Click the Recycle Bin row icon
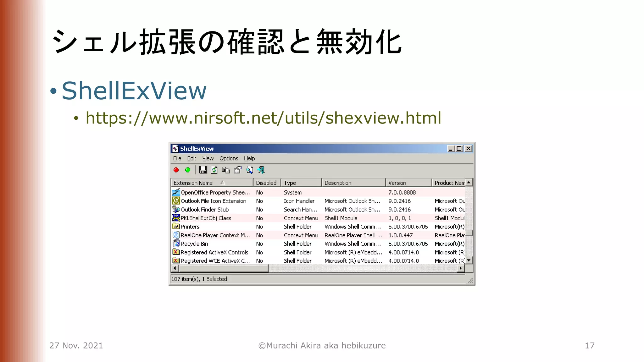Image resolution: width=644 pixels, height=362 pixels. pyautogui.click(x=176, y=244)
